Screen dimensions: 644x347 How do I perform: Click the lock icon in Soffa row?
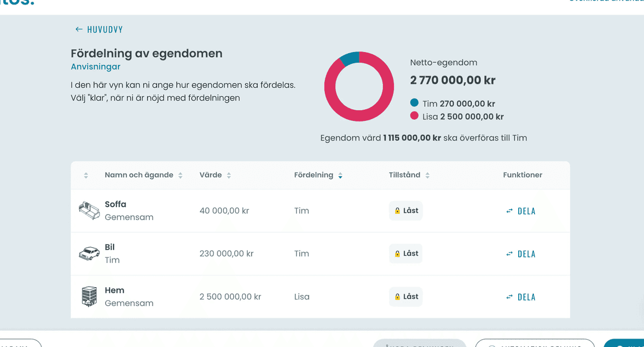click(397, 211)
